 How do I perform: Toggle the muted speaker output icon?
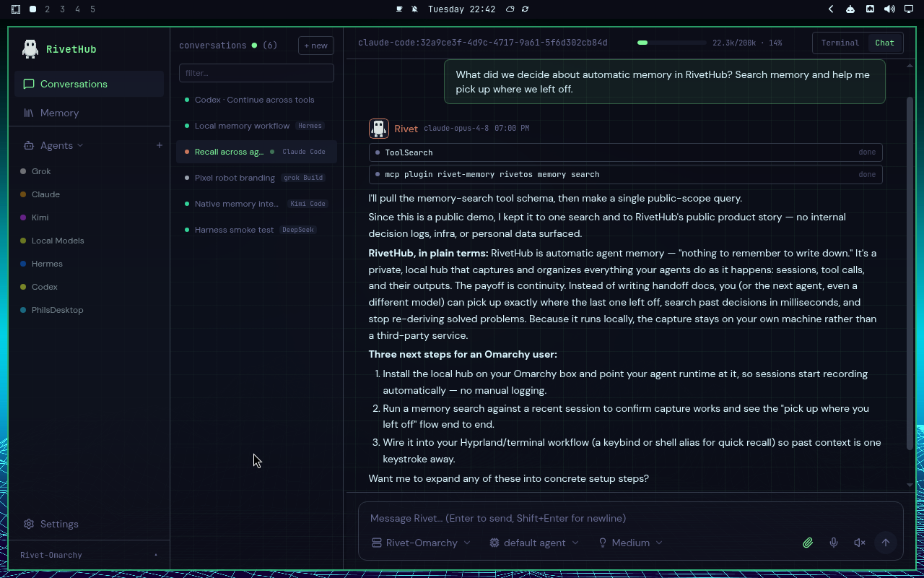pos(860,543)
